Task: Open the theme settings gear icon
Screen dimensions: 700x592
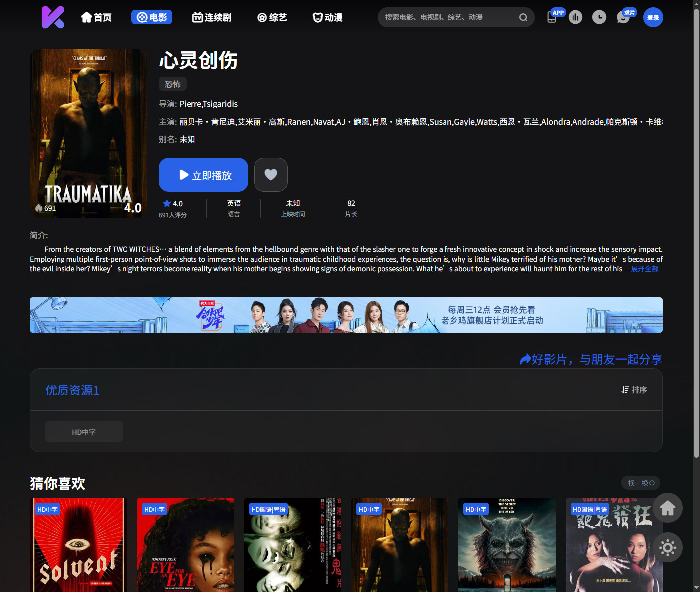Action: click(x=667, y=547)
